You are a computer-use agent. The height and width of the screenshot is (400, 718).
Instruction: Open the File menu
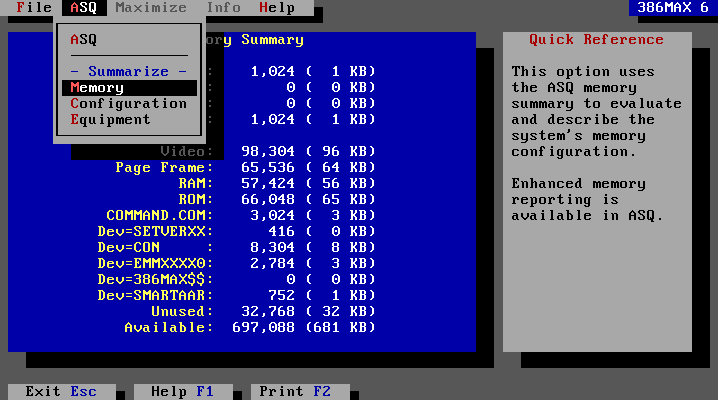coord(34,8)
